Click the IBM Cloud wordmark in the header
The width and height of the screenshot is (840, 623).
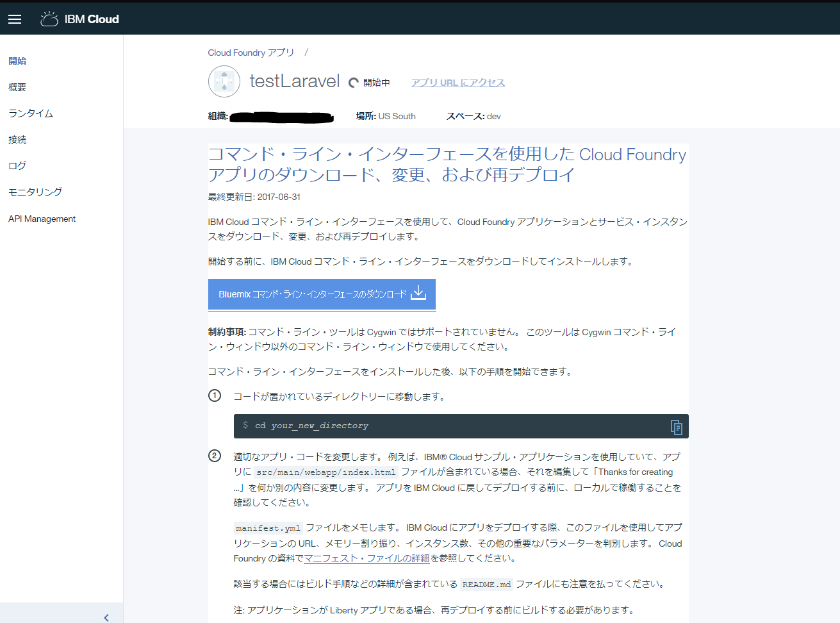pos(90,19)
